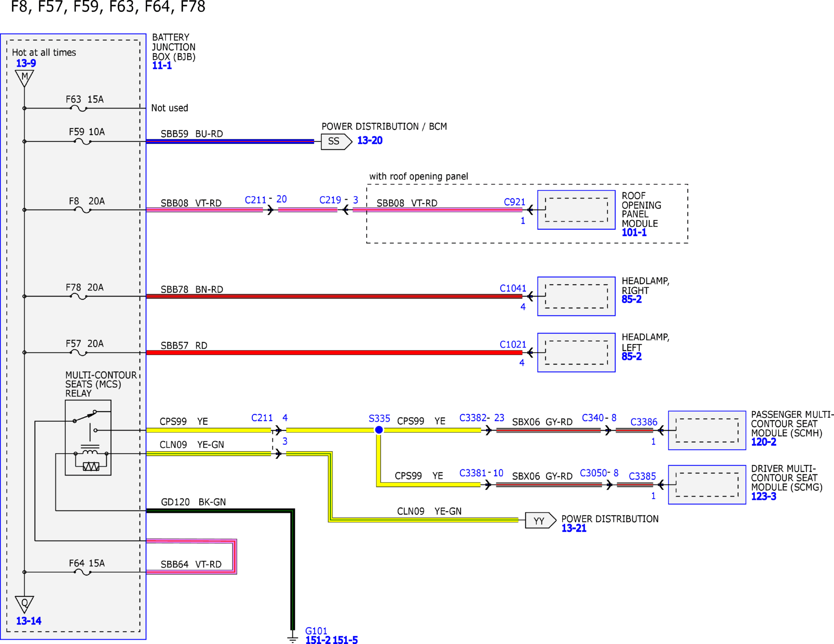834x644 pixels.
Task: Open Battery Junction Box reference 11-1
Action: point(162,65)
